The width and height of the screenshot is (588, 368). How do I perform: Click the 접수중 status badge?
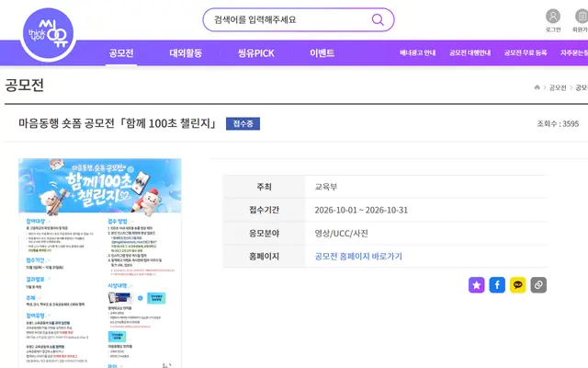tap(243, 123)
